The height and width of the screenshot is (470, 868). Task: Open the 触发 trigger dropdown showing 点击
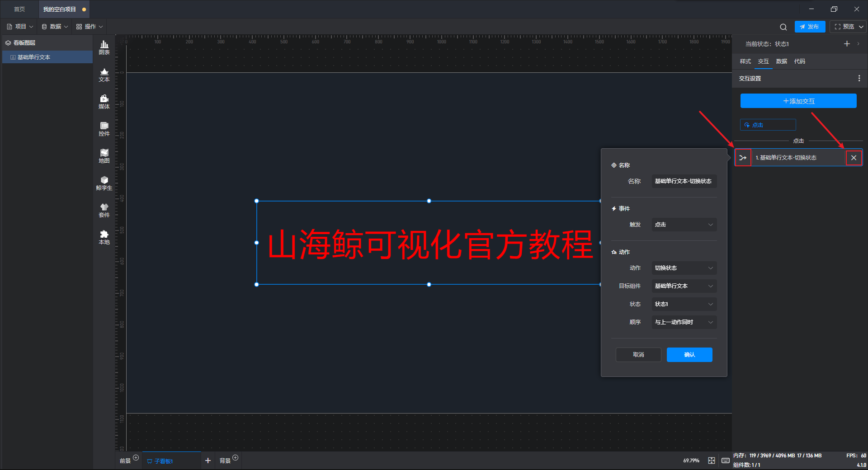pyautogui.click(x=684, y=225)
